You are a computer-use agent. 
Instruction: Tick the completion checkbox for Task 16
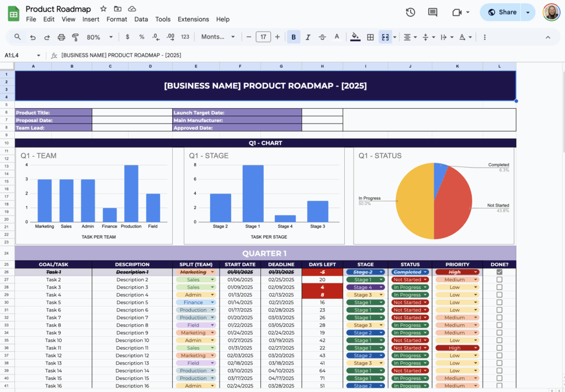pos(499,385)
